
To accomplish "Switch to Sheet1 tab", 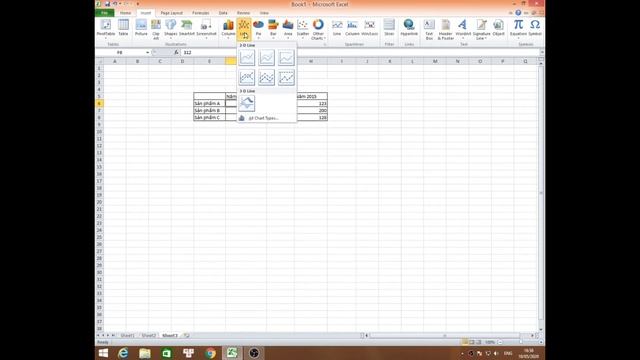I will [x=127, y=336].
